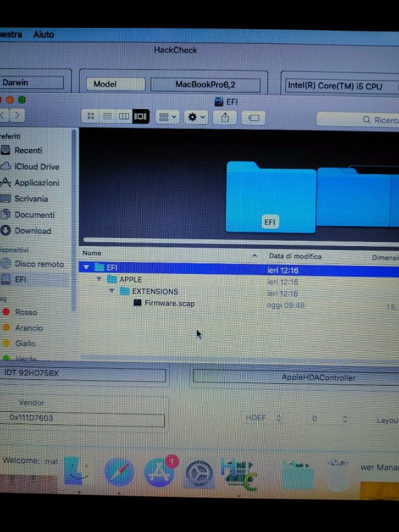Click the HDEF stepper in HackCheck
Screen dimensions: 399x532
click(278, 418)
